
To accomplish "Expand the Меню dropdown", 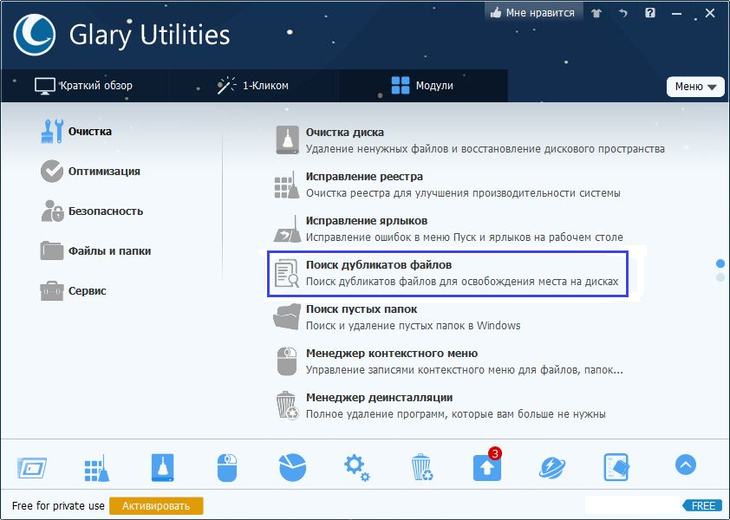I will [x=695, y=87].
